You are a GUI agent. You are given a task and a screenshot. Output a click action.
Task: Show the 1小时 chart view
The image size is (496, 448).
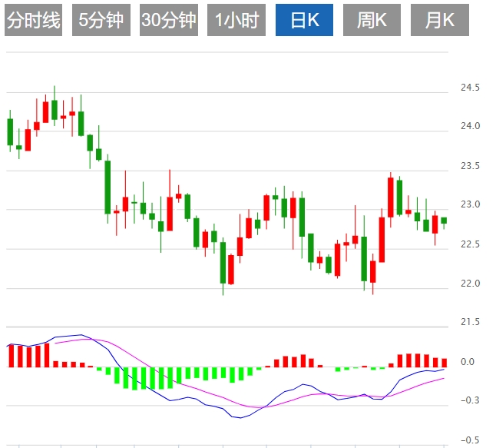[x=236, y=21]
